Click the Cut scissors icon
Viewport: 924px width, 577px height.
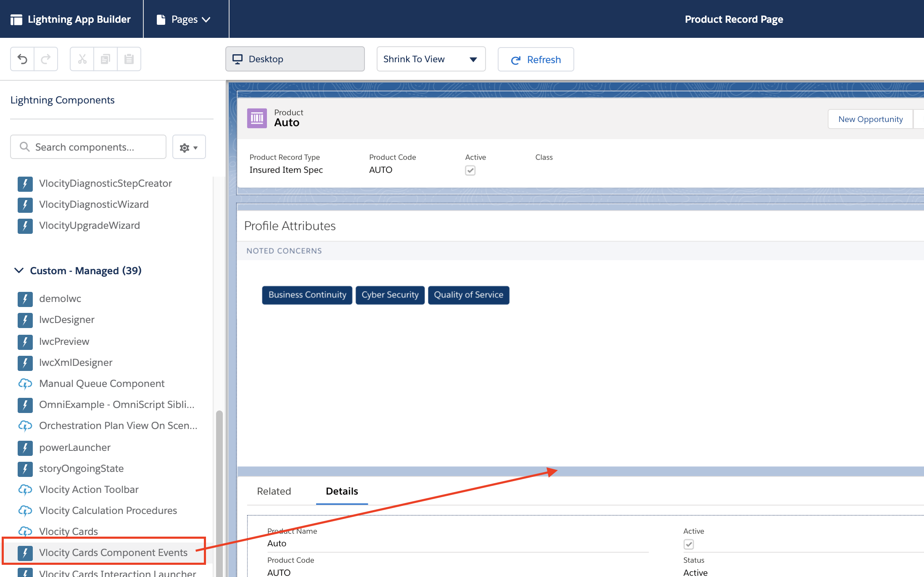tap(82, 59)
